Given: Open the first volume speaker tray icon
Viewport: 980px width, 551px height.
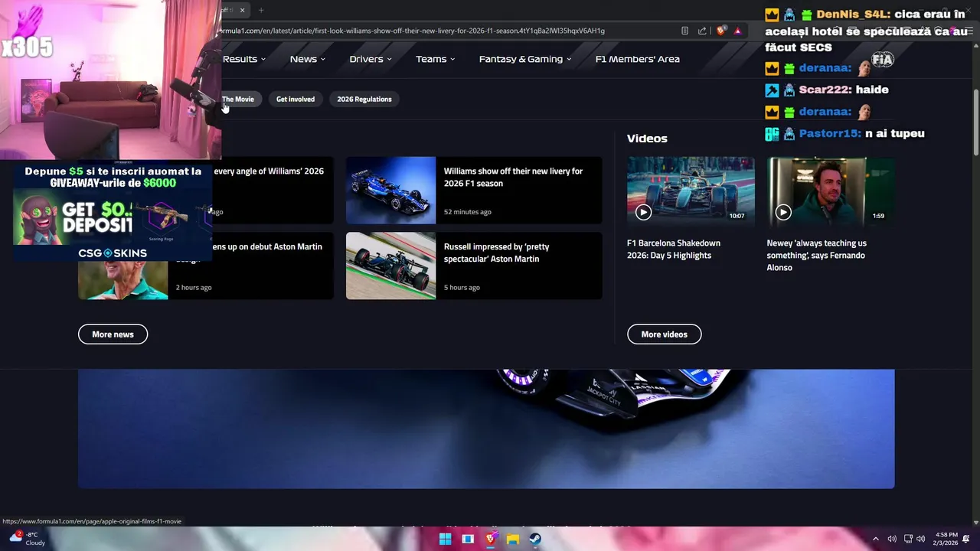Looking at the screenshot, I should 892,539.
